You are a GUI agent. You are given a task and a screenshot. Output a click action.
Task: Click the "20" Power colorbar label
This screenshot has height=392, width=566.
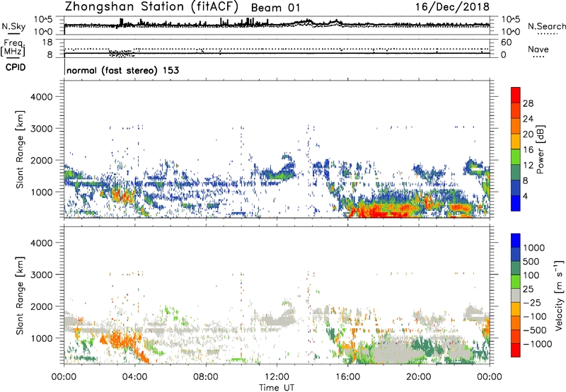pos(528,134)
